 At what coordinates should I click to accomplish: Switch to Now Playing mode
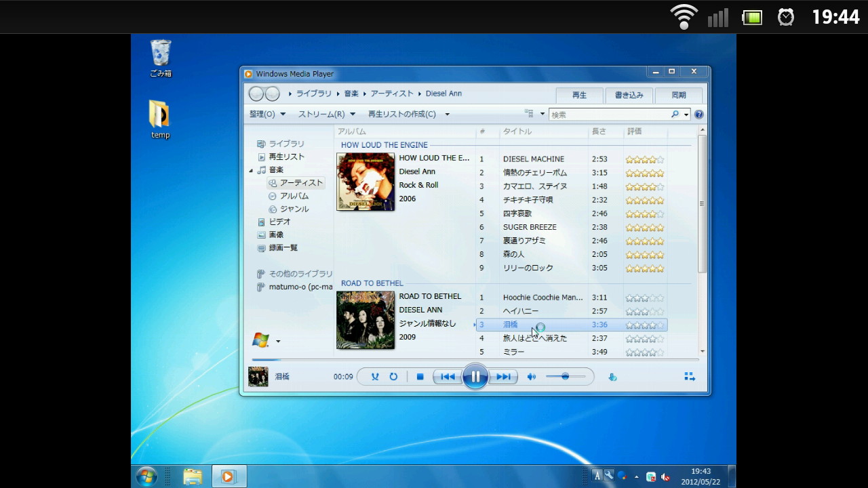click(689, 375)
